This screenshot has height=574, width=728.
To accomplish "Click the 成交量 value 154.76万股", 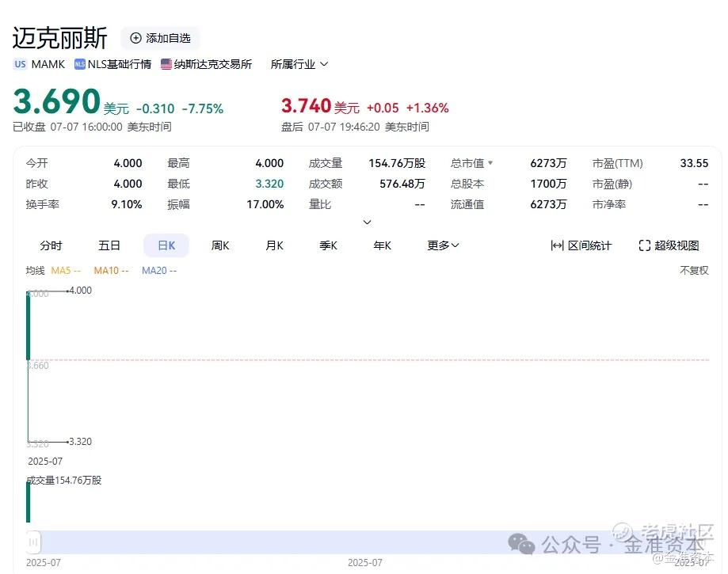I will click(x=397, y=163).
